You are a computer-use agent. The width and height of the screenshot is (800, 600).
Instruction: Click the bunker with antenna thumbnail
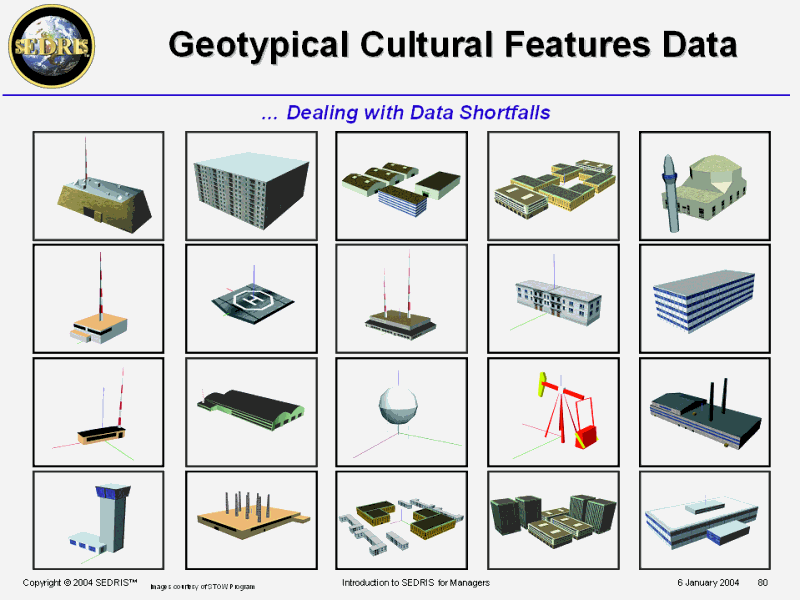click(x=100, y=185)
